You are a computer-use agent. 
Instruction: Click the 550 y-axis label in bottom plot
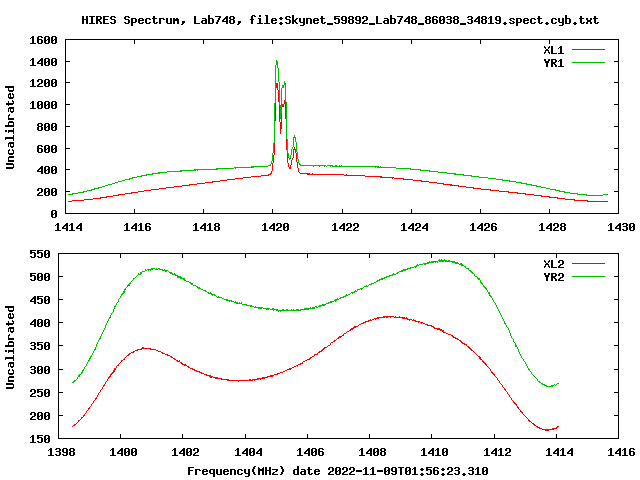40,254
